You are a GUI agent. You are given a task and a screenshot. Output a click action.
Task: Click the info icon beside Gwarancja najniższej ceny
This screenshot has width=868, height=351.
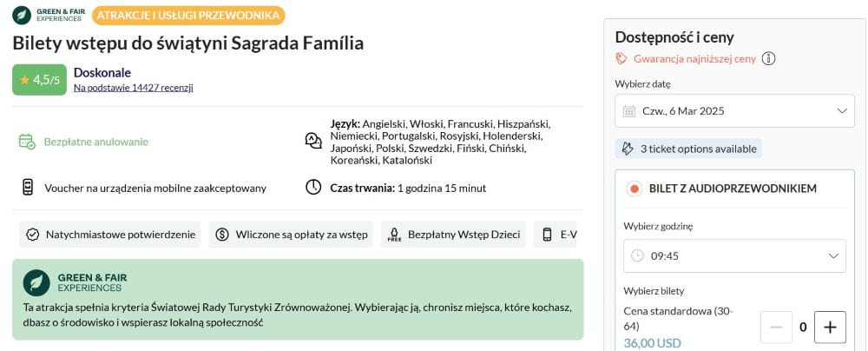769,59
